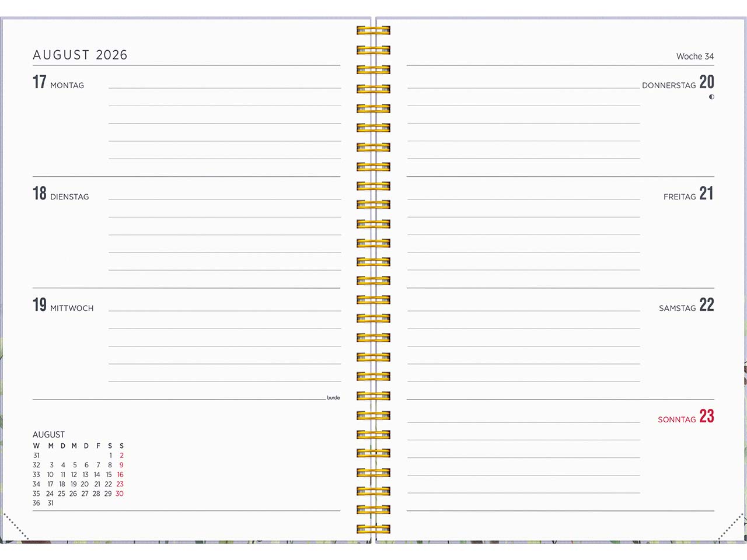This screenshot has height=560, width=747.
Task: Click week number 34 in mini calendar
Action: [x=36, y=484]
